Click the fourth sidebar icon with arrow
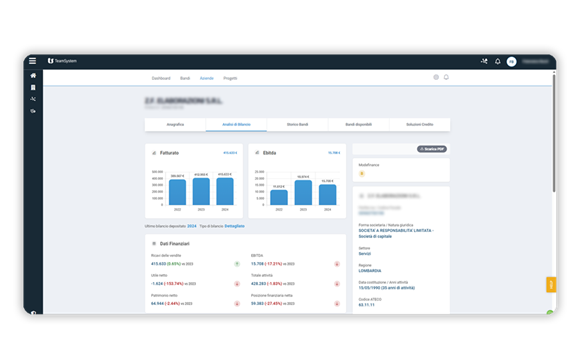576x362 pixels. pos(33,111)
